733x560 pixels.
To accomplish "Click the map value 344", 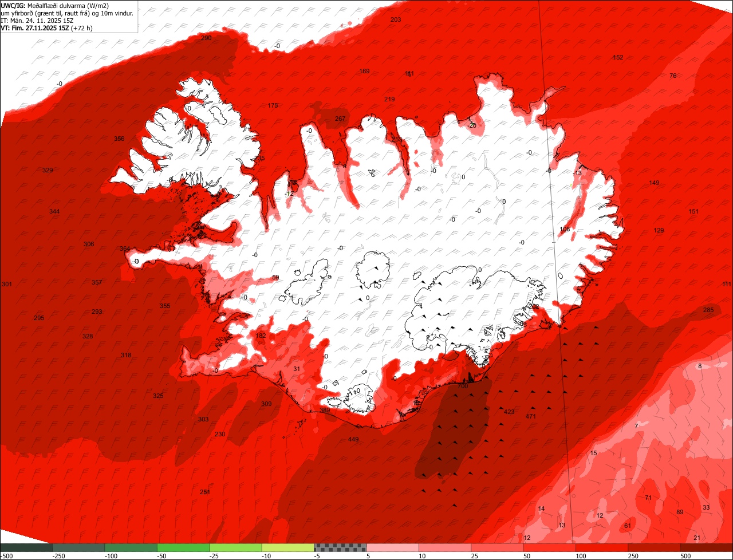I will [54, 211].
